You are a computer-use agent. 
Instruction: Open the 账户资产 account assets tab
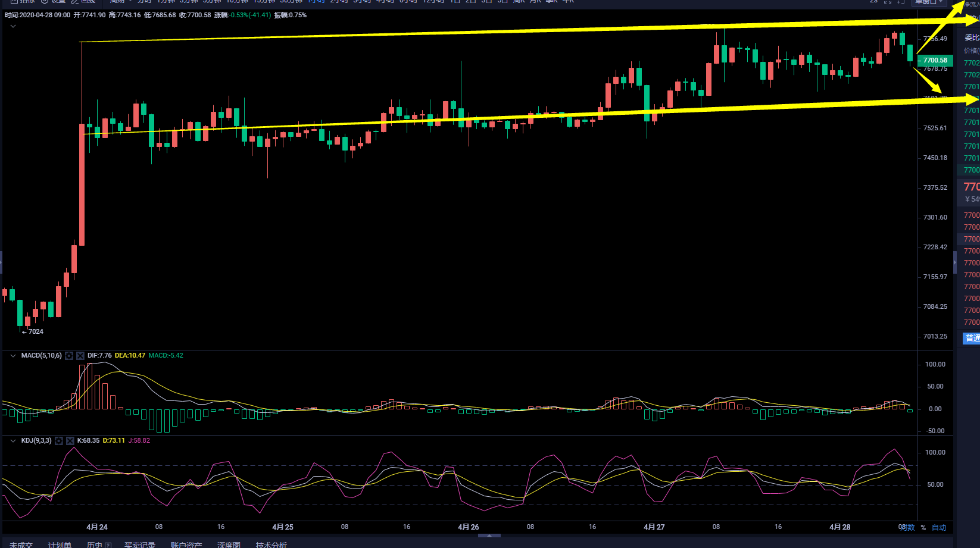tap(186, 544)
